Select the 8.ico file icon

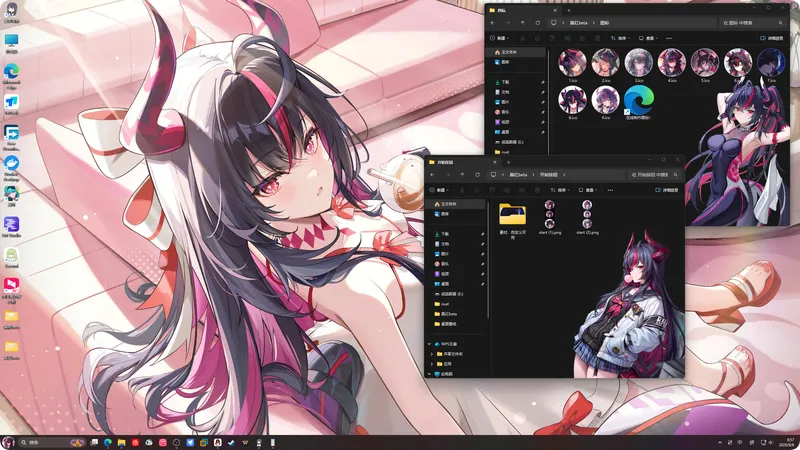click(572, 99)
